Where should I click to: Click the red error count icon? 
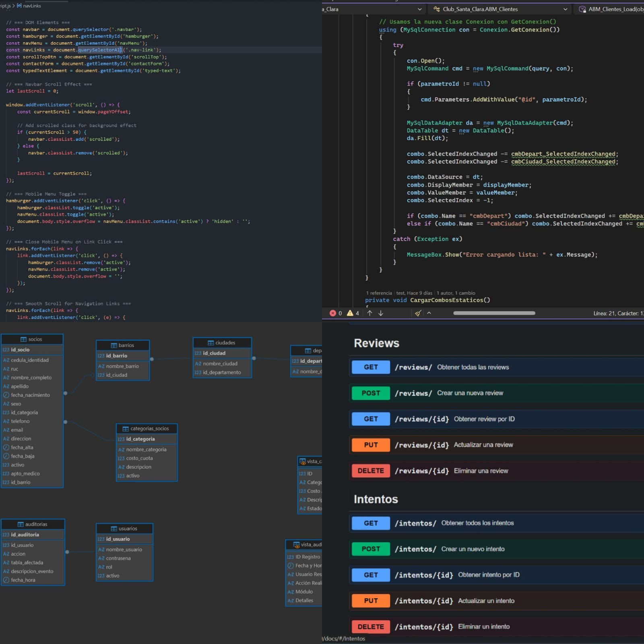332,313
